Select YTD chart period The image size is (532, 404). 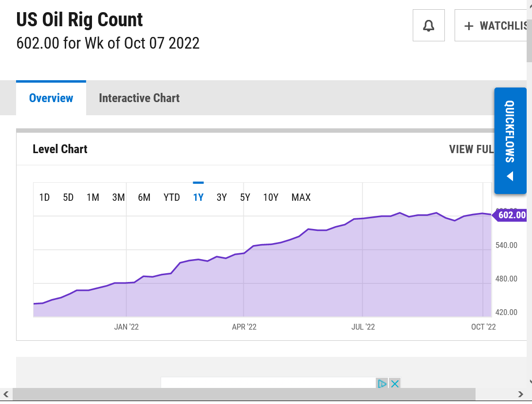[172, 197]
